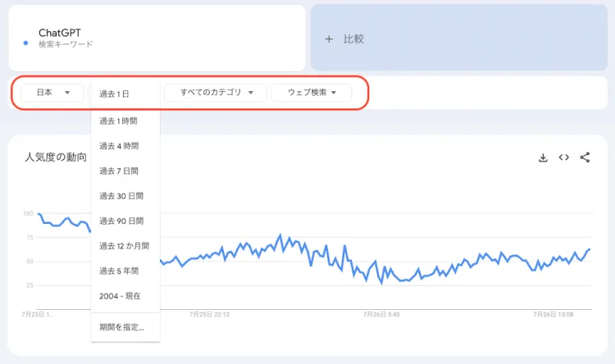Choose 過去 7 日間 time range
Viewport: 615px width, 364px height.
[x=125, y=171]
